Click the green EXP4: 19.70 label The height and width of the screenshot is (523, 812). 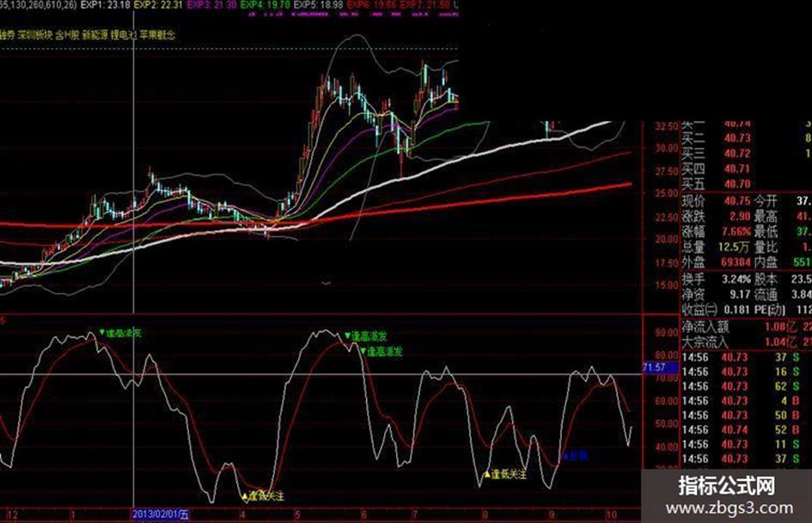[x=266, y=4]
